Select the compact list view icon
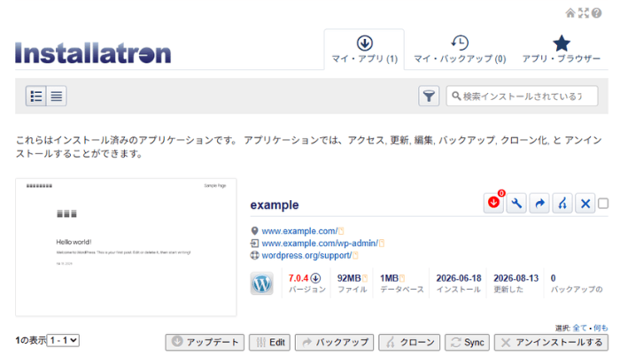Image resolution: width=620 pixels, height=364 pixels. pyautogui.click(x=57, y=96)
